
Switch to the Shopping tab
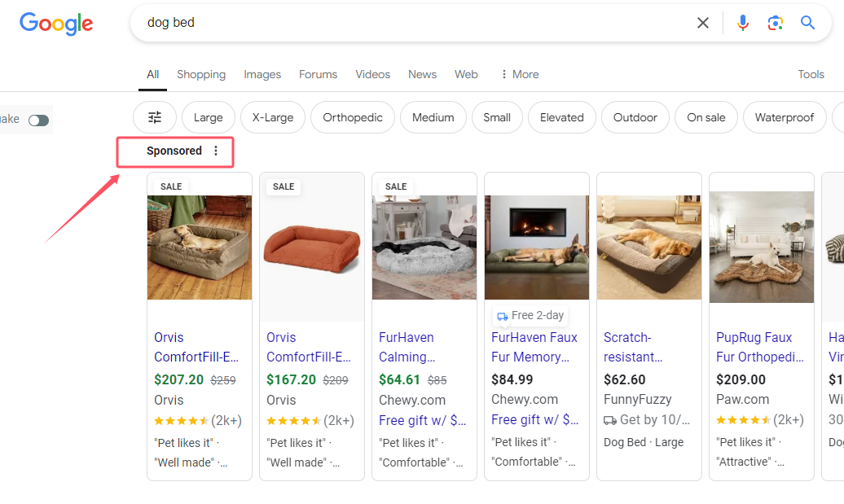[x=201, y=74]
